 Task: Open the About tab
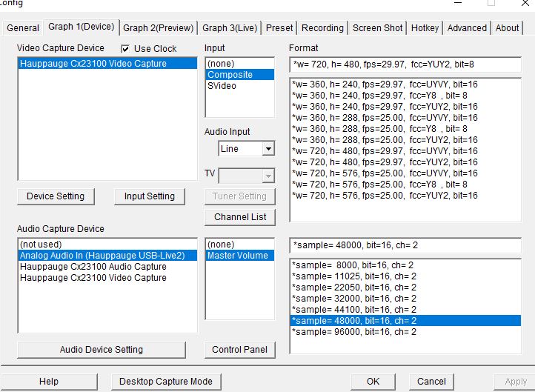coord(507,27)
